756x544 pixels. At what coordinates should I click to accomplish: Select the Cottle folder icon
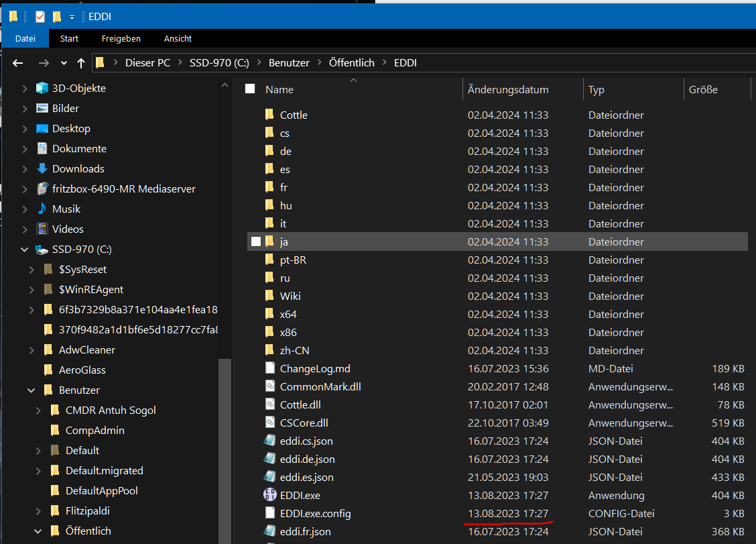pos(269,115)
